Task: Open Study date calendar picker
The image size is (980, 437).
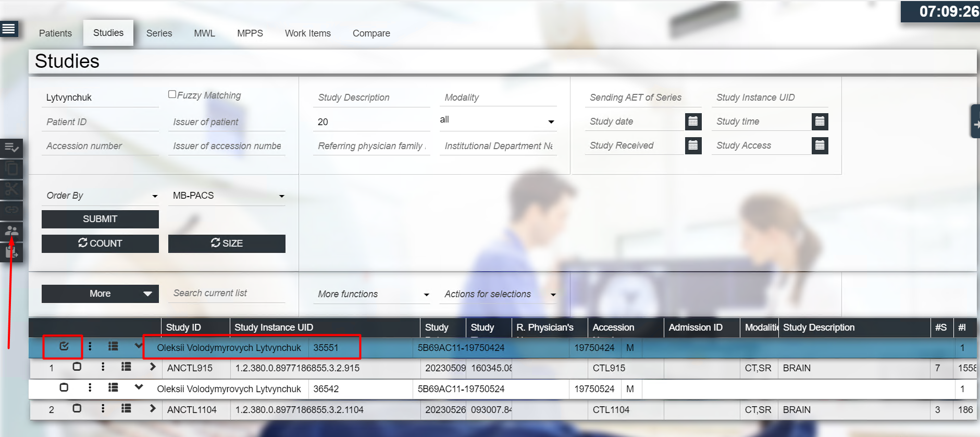Action: pos(693,122)
